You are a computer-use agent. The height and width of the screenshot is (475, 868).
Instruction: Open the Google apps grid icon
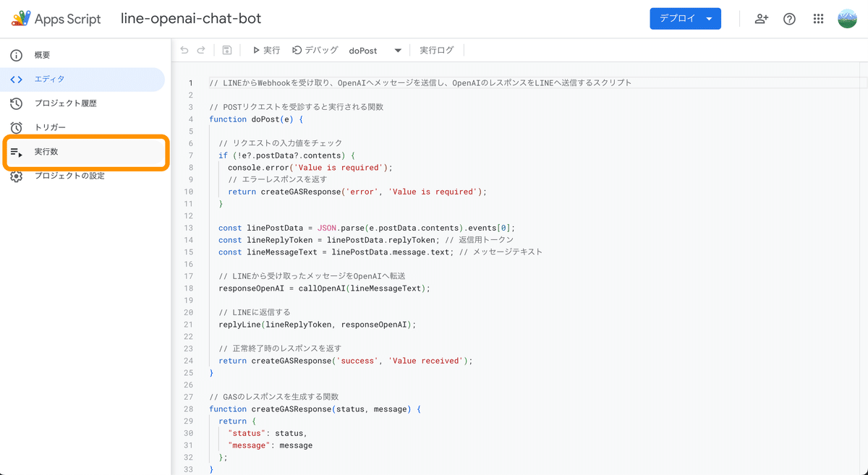coord(819,20)
